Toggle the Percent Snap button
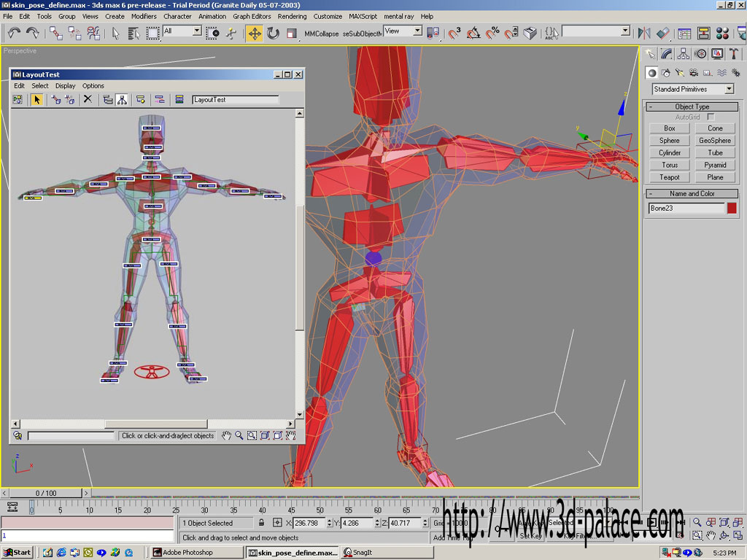The image size is (747, 560). point(492,33)
